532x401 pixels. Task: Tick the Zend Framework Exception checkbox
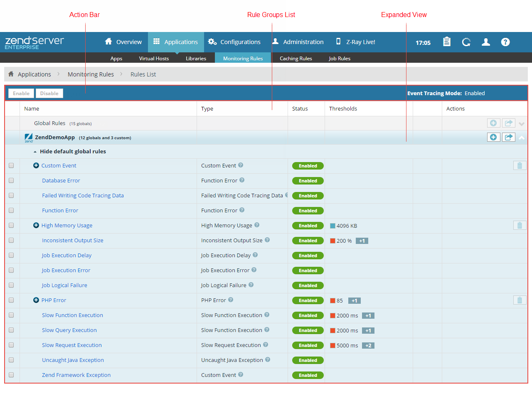coord(11,375)
